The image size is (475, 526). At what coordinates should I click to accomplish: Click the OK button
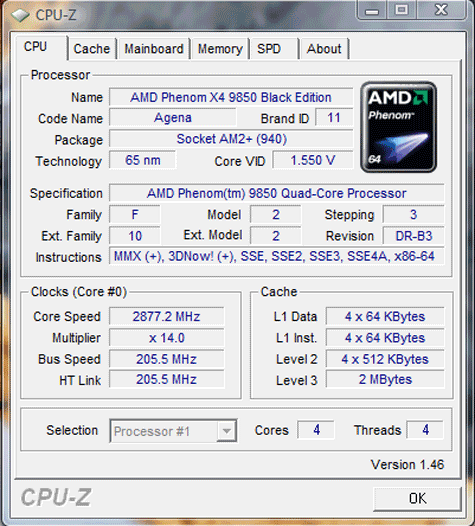click(417, 498)
